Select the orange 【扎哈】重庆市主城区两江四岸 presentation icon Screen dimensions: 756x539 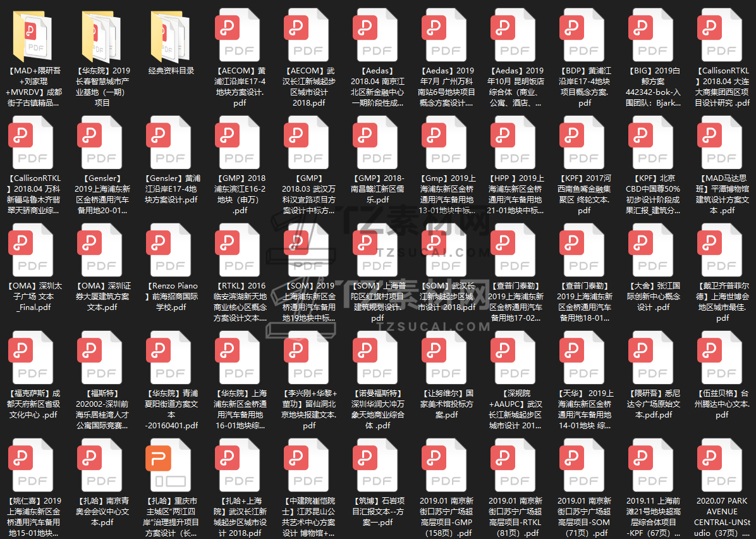tap(168, 466)
